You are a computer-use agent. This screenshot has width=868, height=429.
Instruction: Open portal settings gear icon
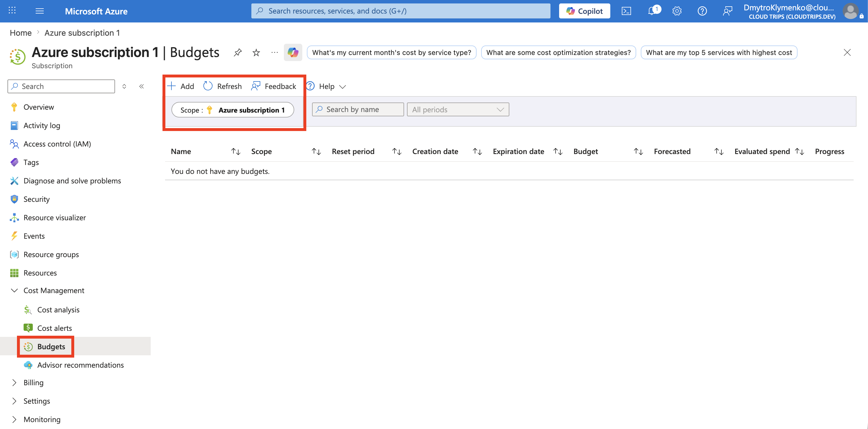[677, 11]
